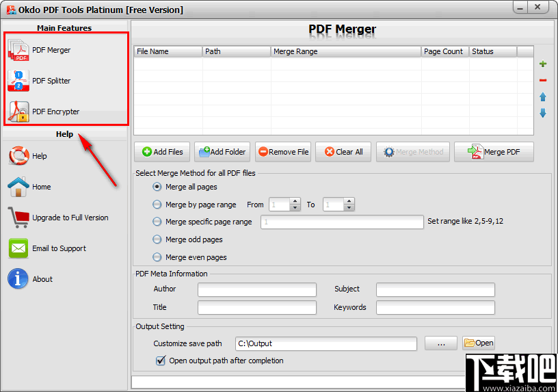This screenshot has width=558, height=392.
Task: Minimize the Okdo PDF Tools window
Action: pos(520,8)
